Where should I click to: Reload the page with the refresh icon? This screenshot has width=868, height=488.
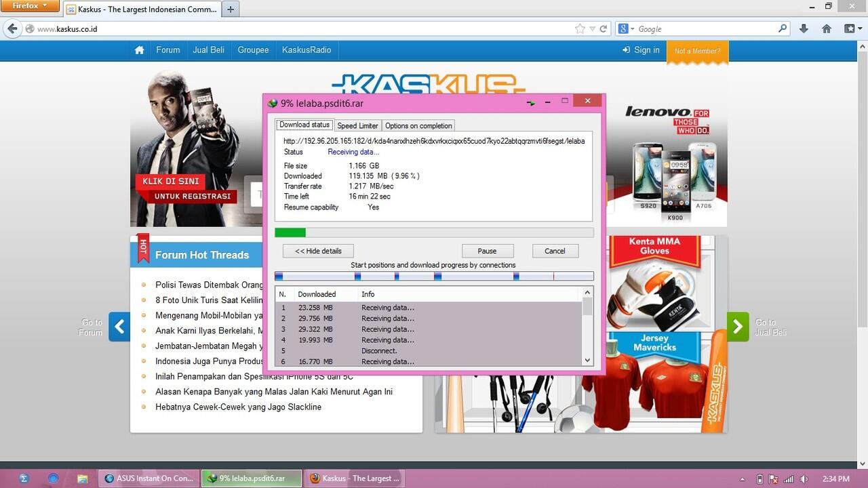[603, 29]
